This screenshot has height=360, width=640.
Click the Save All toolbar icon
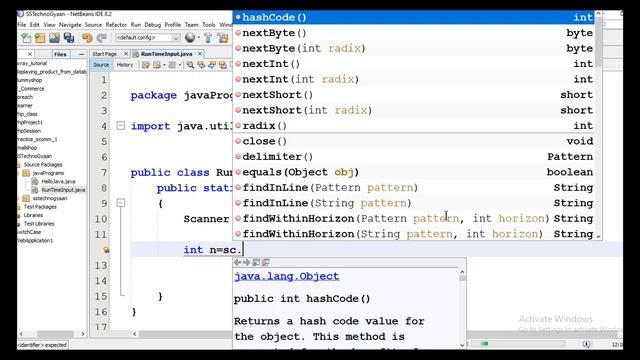69,38
